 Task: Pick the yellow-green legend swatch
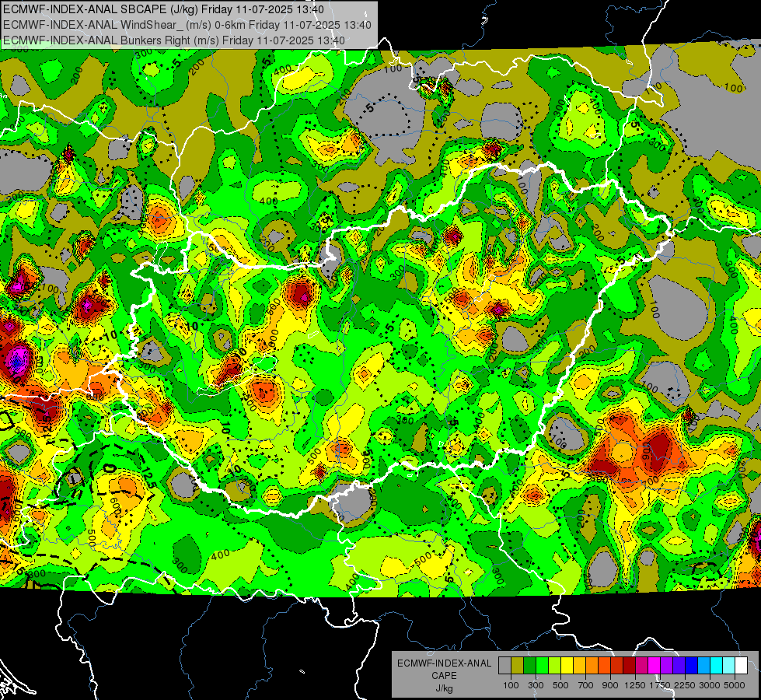click(555, 666)
